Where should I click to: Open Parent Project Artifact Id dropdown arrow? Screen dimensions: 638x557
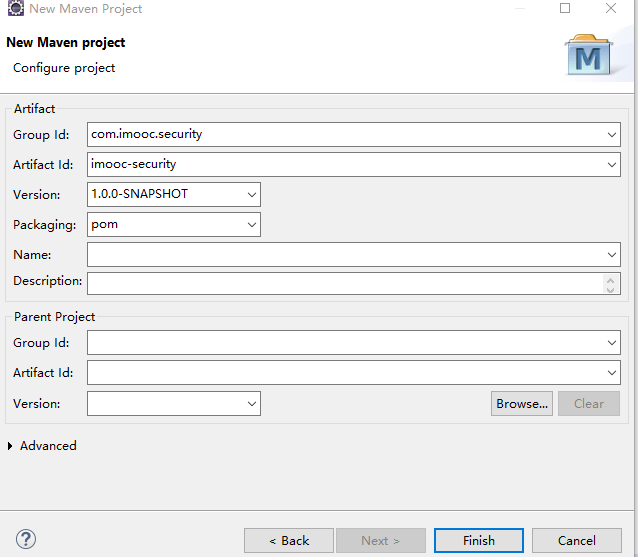tap(612, 373)
